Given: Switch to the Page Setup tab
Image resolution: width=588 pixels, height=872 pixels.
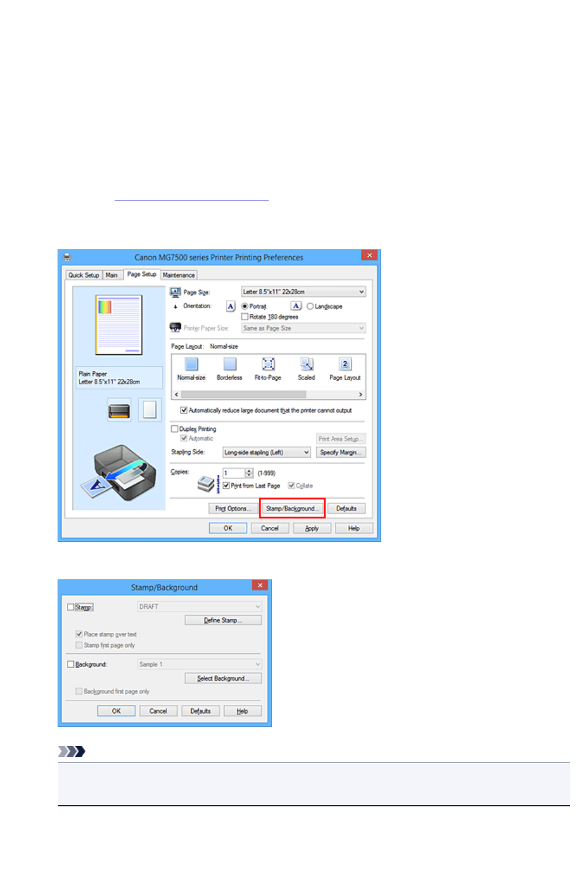Looking at the screenshot, I should pos(142,274).
